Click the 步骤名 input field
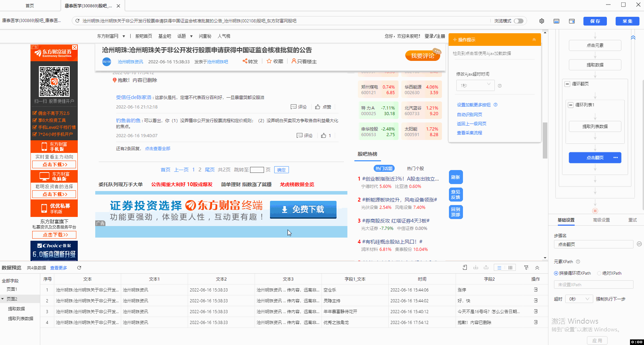The image size is (644, 345). click(594, 244)
